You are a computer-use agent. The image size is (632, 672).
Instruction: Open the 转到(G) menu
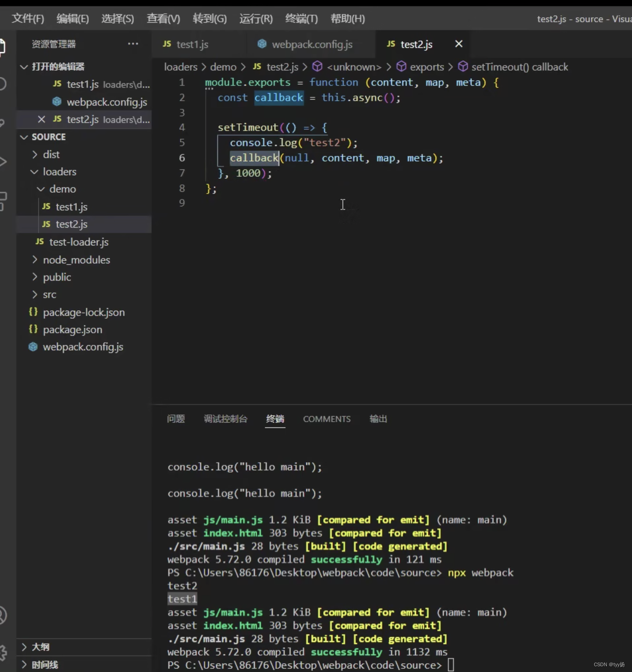coord(210,19)
